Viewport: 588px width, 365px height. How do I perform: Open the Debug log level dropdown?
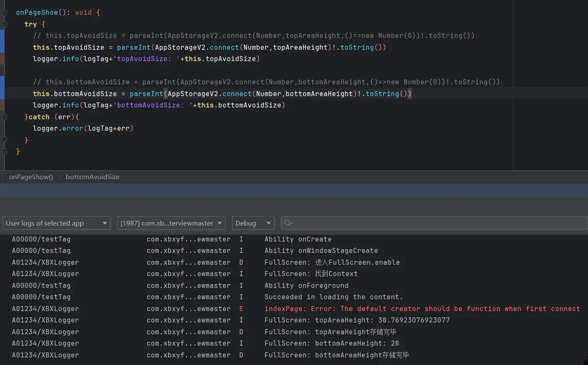253,223
